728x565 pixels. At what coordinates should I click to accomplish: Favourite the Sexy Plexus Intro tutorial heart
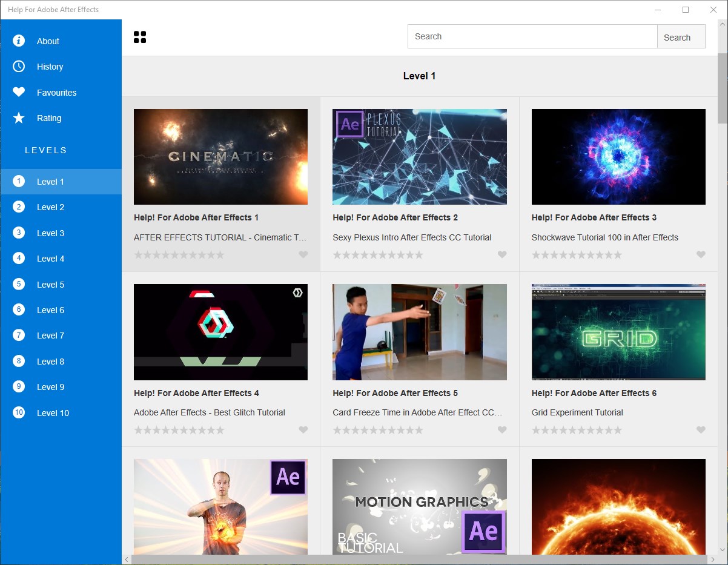click(x=502, y=255)
